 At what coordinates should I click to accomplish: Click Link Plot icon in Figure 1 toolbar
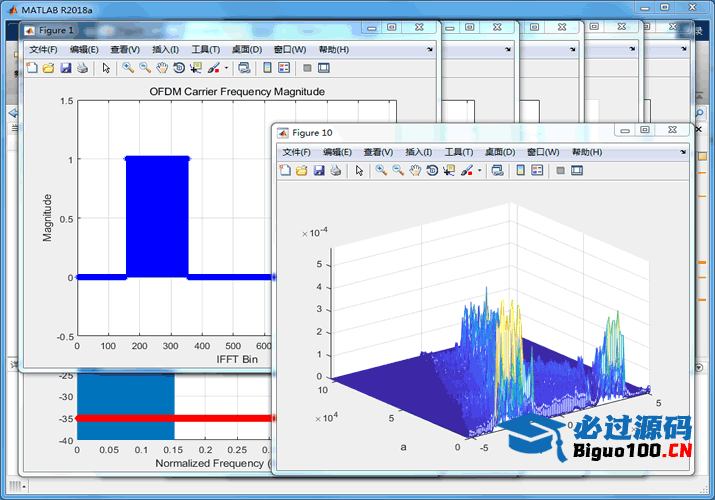point(244,68)
